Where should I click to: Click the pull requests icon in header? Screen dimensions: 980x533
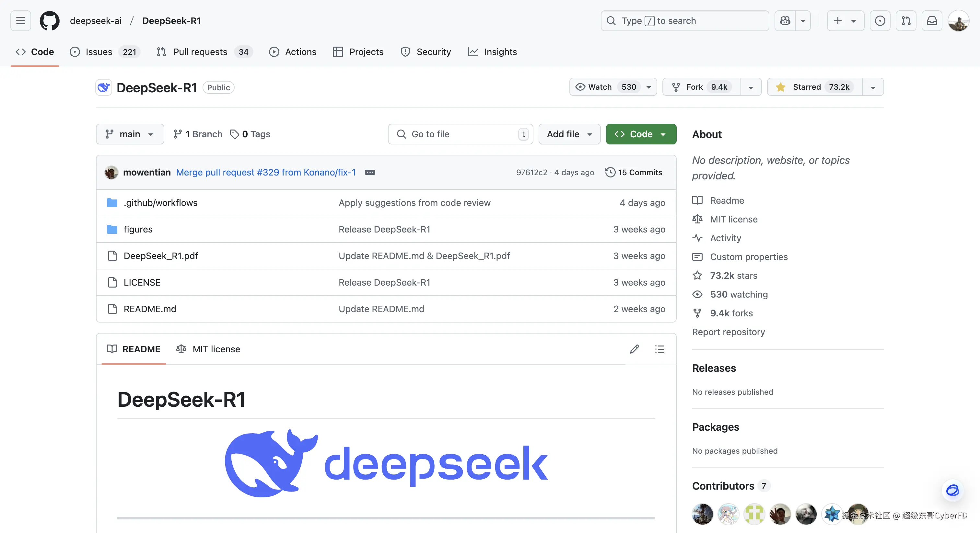(906, 20)
